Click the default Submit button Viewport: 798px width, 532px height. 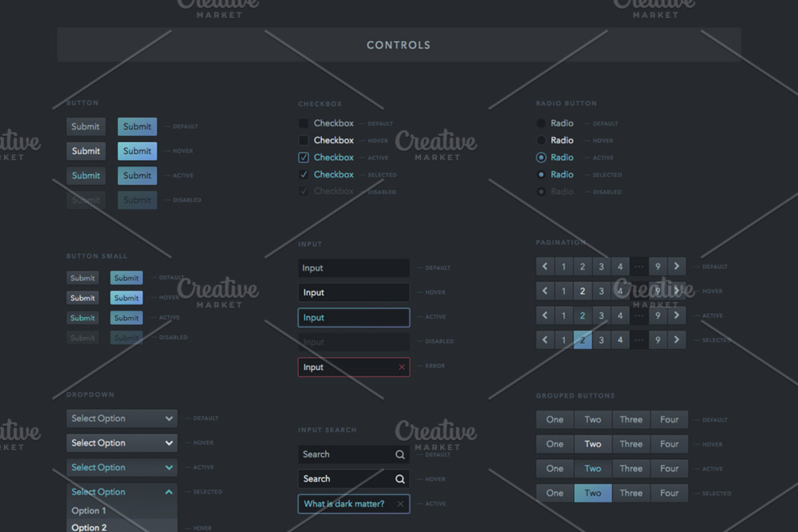[x=86, y=126]
